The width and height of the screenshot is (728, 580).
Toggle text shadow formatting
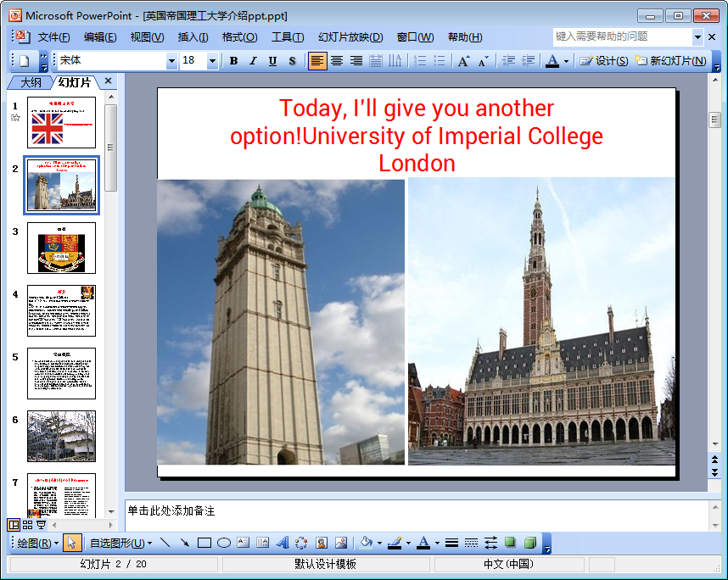click(292, 61)
